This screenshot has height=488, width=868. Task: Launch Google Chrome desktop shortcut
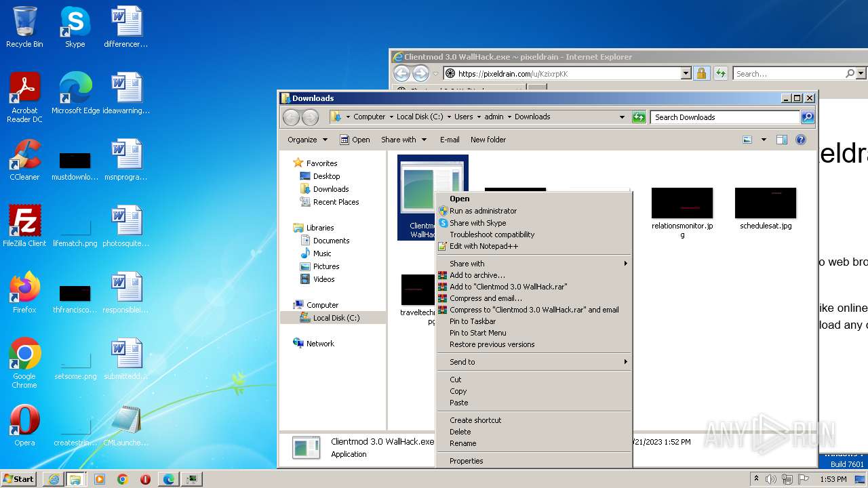coord(24,363)
